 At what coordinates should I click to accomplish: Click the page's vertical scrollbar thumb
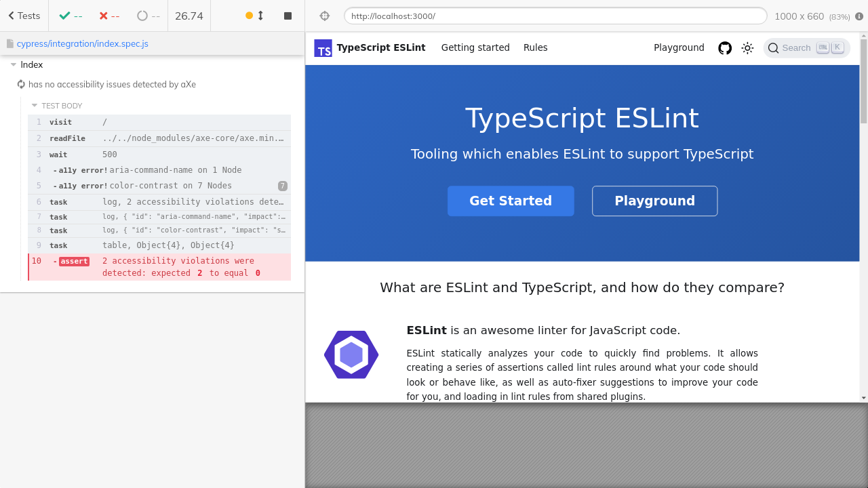coord(864,81)
